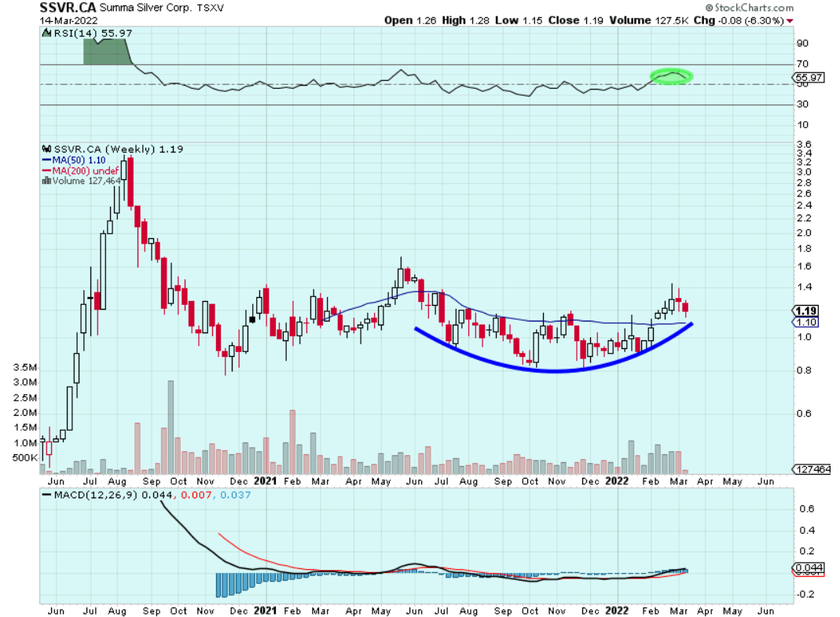840x617 pixels.
Task: Click the 1.19 last-price tag on price scale
Action: click(805, 311)
